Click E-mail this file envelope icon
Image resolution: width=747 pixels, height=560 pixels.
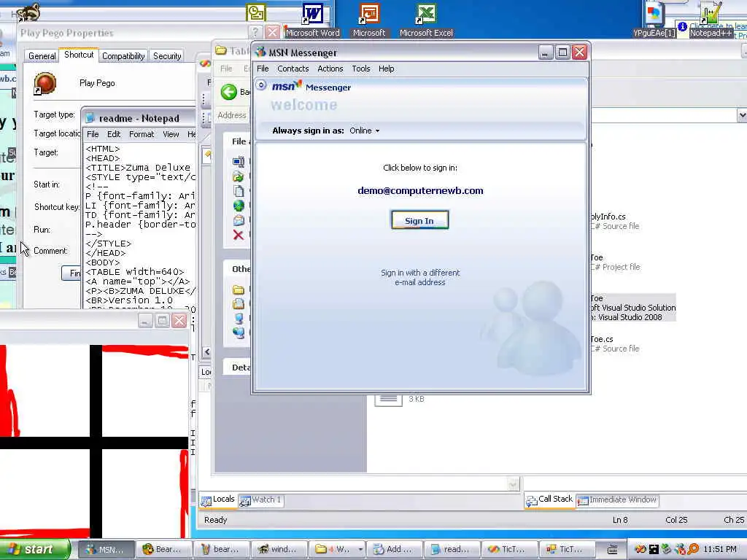[x=239, y=220]
